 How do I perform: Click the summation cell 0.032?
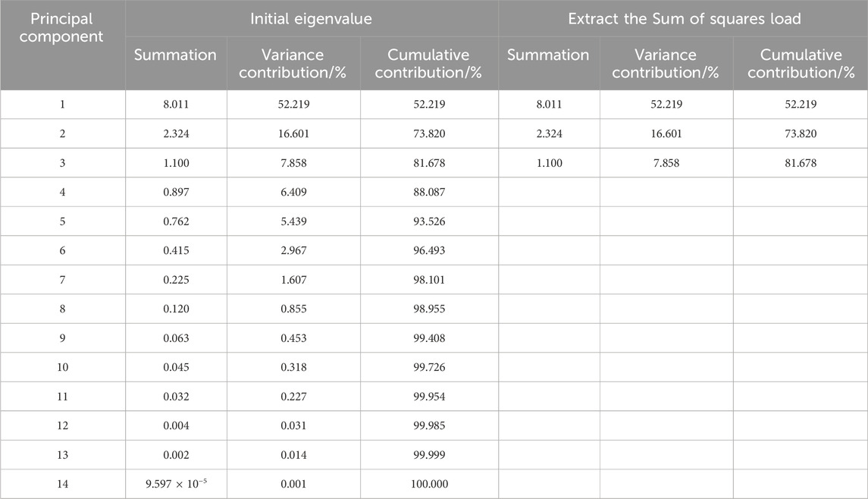pos(176,397)
